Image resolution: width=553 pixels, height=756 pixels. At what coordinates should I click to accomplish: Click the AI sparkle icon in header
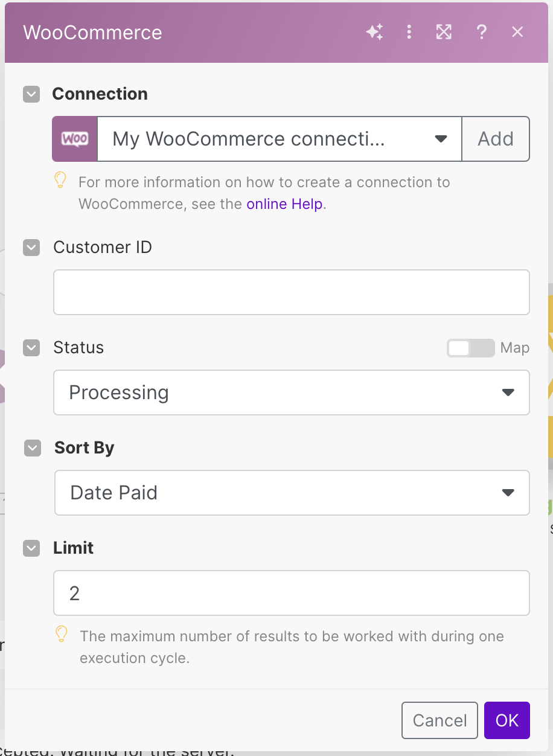[x=374, y=32]
